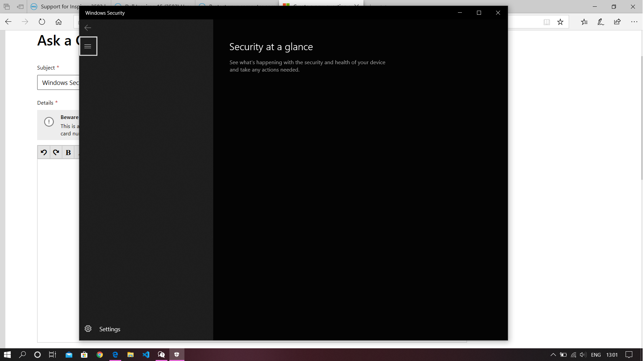Open Microsoft Store from taskbar
This screenshot has width=644, height=361.
pos(84,355)
